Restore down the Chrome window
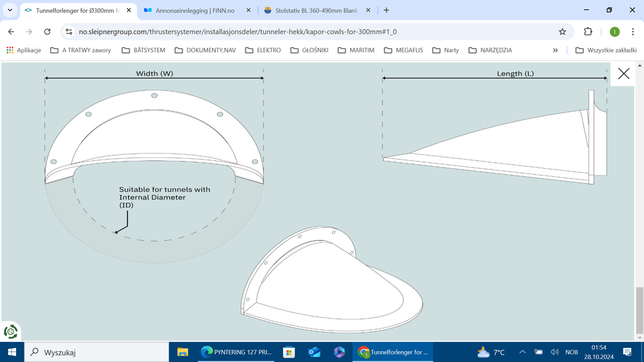 610,10
